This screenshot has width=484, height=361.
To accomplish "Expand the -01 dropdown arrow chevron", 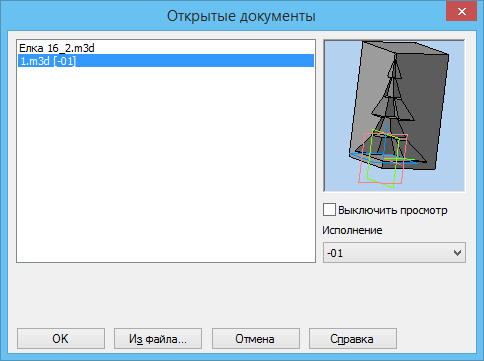I will [457, 253].
